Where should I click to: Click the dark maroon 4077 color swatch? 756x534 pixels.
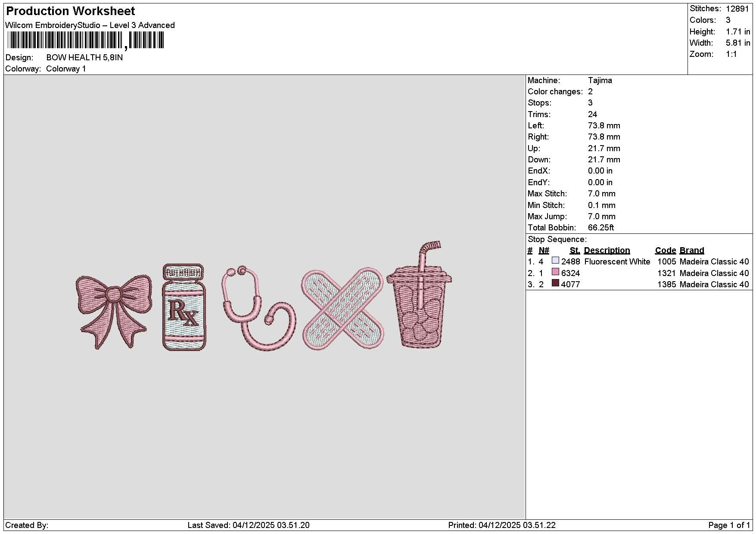[555, 283]
